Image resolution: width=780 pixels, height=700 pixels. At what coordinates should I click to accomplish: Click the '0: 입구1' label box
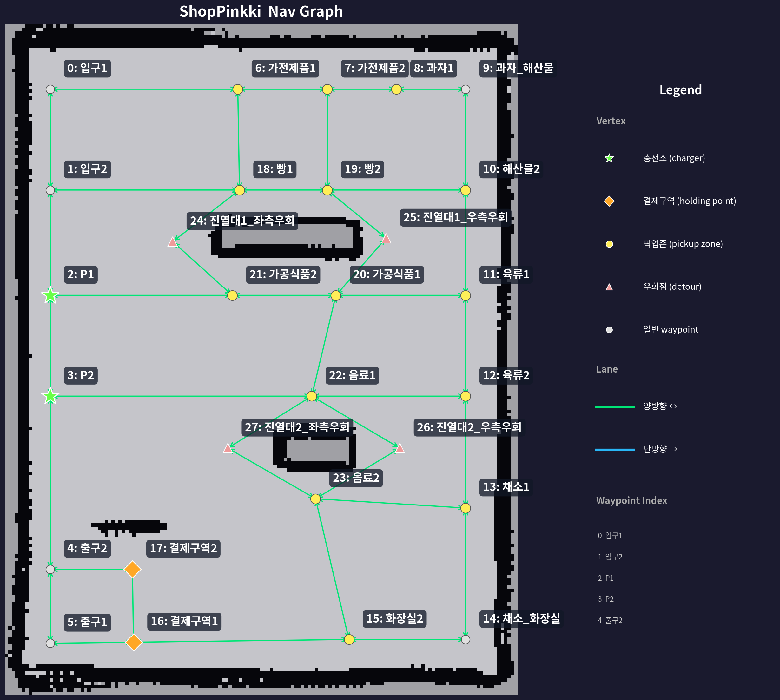coord(87,69)
